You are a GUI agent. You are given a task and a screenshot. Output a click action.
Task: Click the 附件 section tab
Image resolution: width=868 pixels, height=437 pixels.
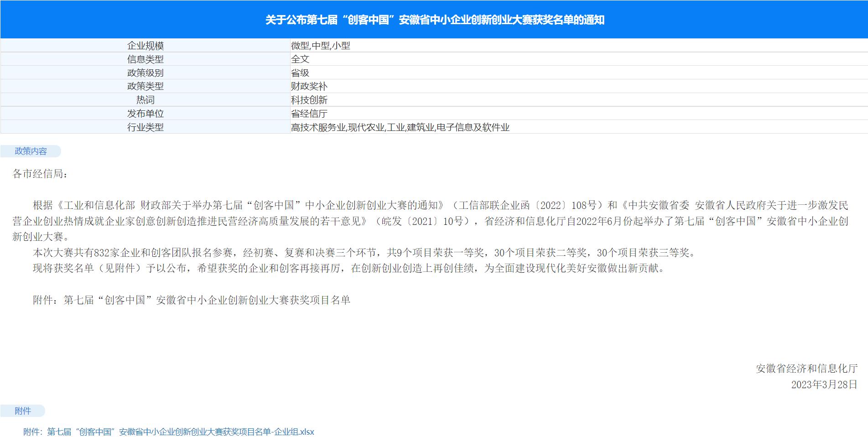click(23, 411)
